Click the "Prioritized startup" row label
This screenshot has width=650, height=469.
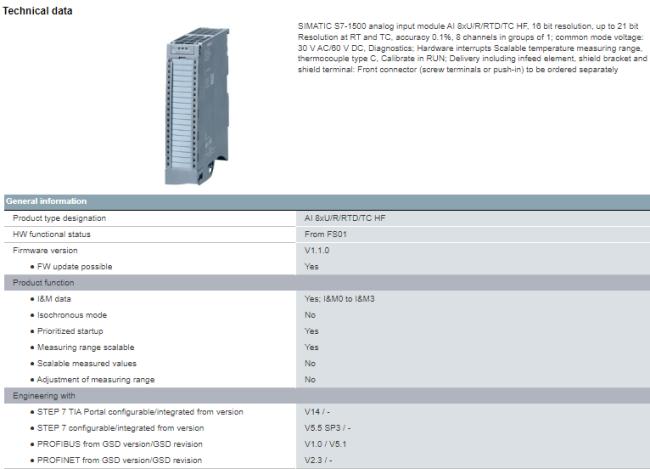click(x=75, y=330)
